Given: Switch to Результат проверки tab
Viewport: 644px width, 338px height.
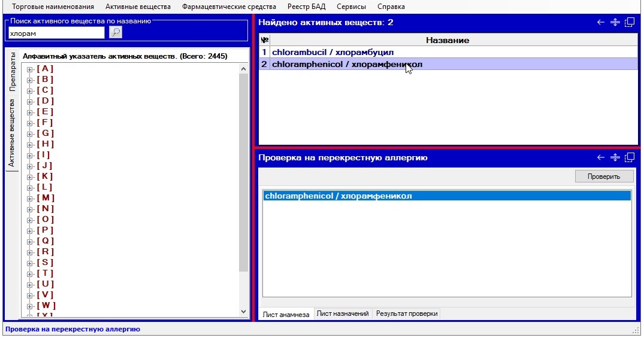Looking at the screenshot, I should coord(407,313).
